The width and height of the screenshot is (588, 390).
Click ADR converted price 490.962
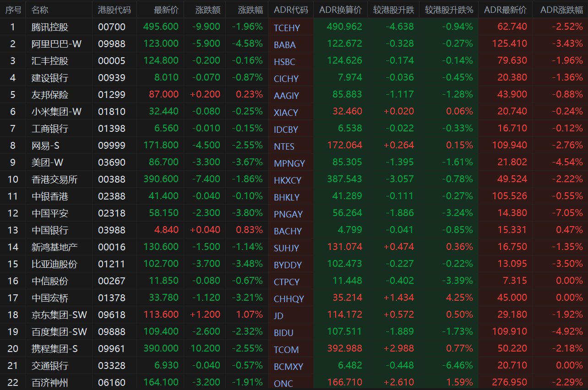click(x=344, y=27)
